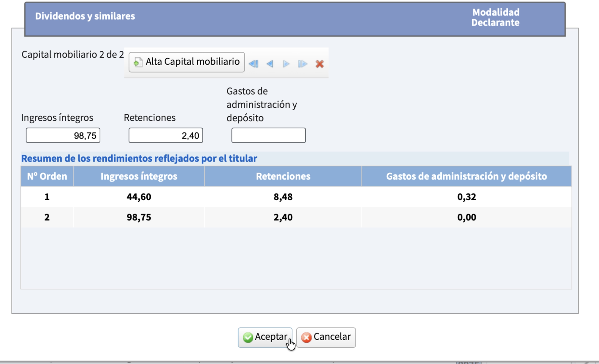Screen dimensions: 599x364
Task: Advance to the next capital mobiliario record
Action: coord(286,64)
